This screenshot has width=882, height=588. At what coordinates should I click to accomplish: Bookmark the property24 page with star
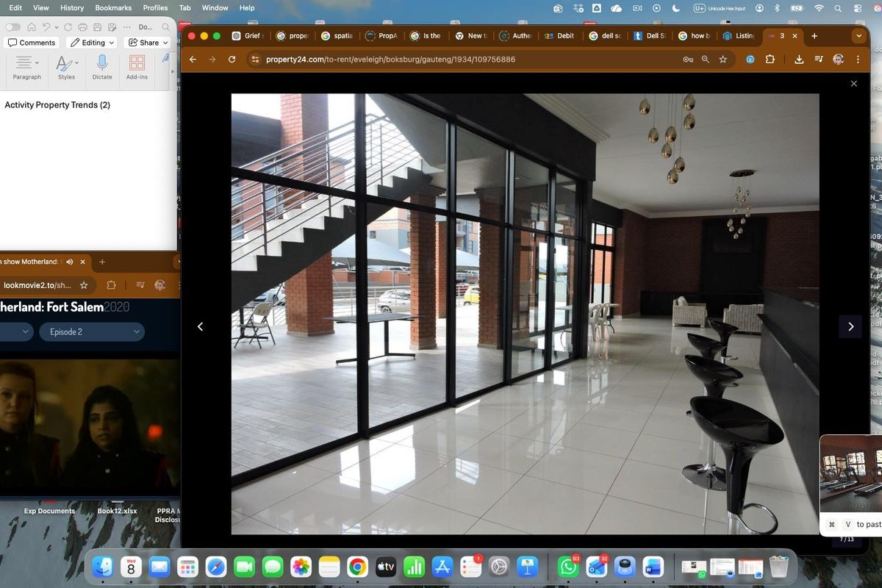pos(723,60)
